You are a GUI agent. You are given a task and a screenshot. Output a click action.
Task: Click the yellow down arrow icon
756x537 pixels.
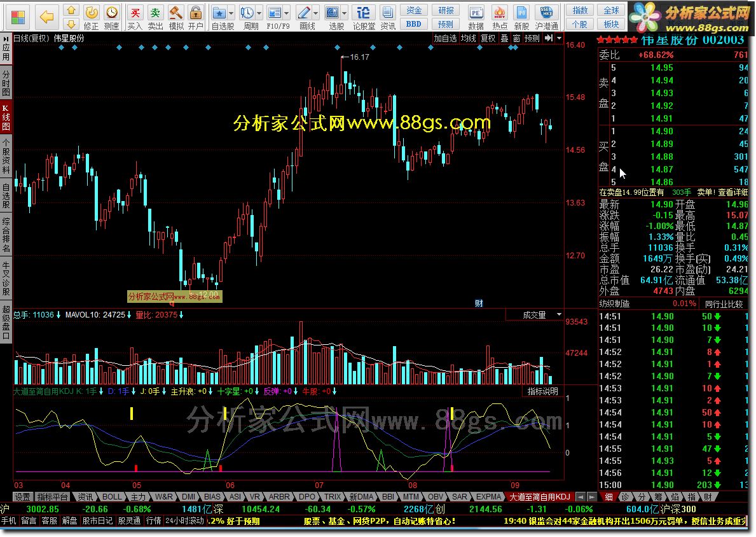[x=71, y=24]
